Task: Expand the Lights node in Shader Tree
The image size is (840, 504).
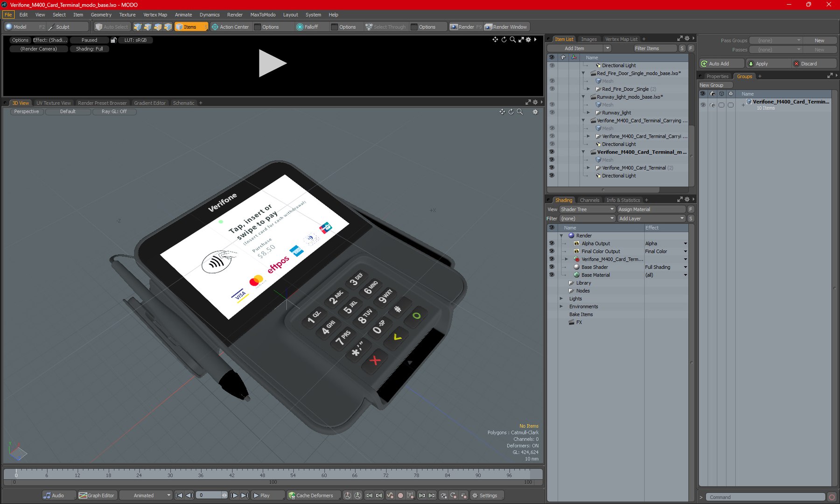Action: (x=561, y=299)
